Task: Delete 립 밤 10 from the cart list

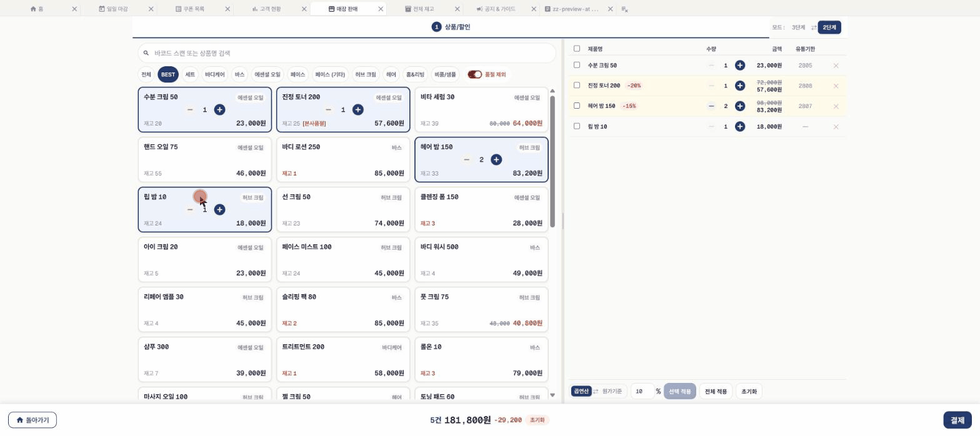Action: 836,127
